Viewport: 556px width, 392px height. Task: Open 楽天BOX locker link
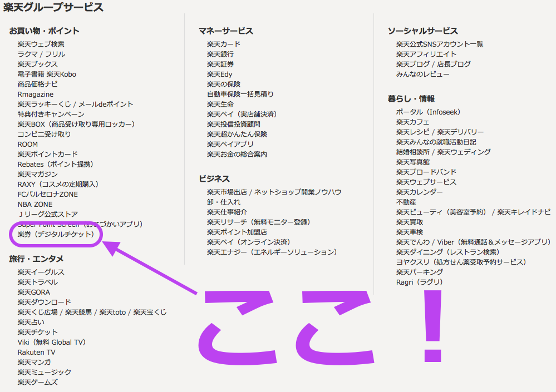(77, 125)
